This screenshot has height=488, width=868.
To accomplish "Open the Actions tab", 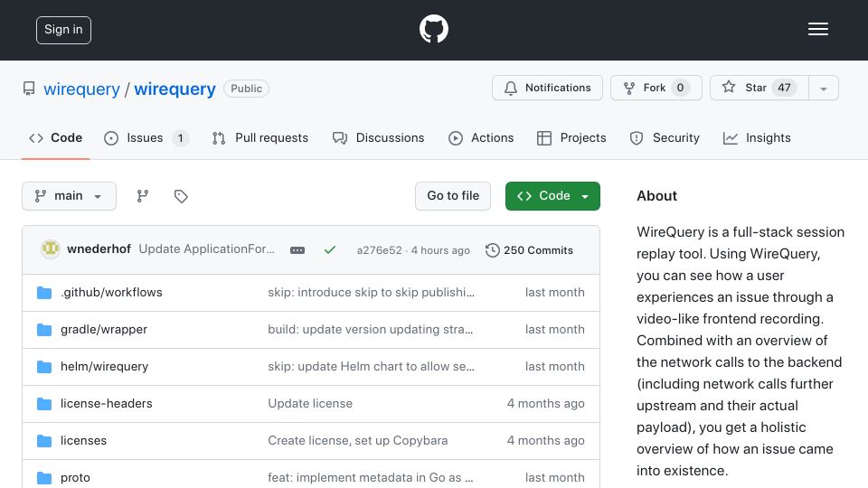I will (x=481, y=137).
